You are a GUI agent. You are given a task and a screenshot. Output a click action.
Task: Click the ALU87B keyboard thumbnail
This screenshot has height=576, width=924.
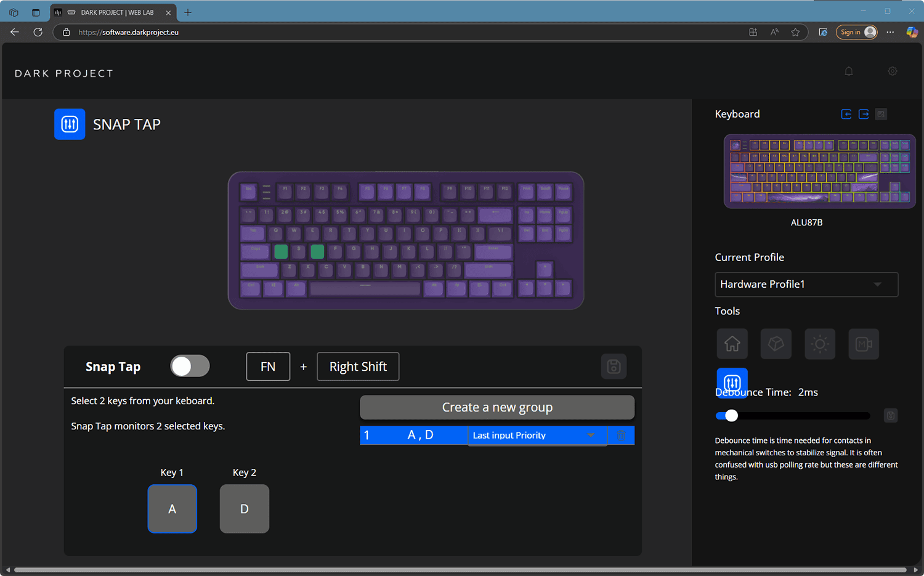click(820, 171)
